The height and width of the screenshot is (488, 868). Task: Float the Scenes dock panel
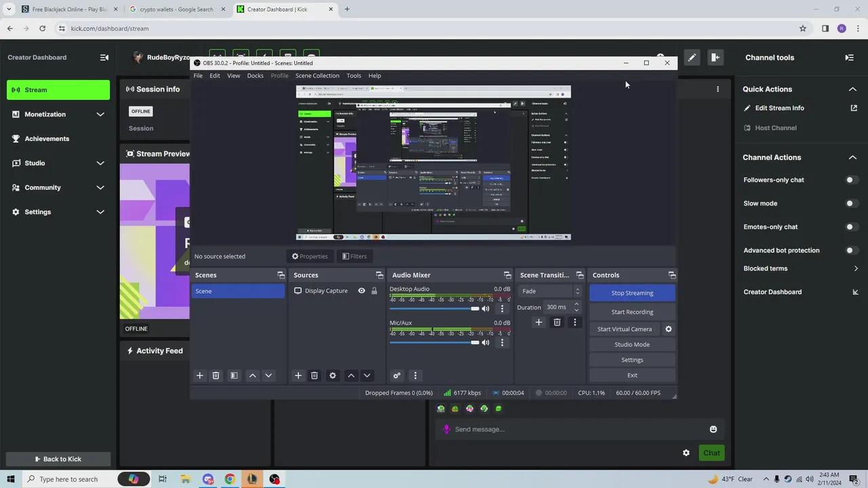click(281, 275)
